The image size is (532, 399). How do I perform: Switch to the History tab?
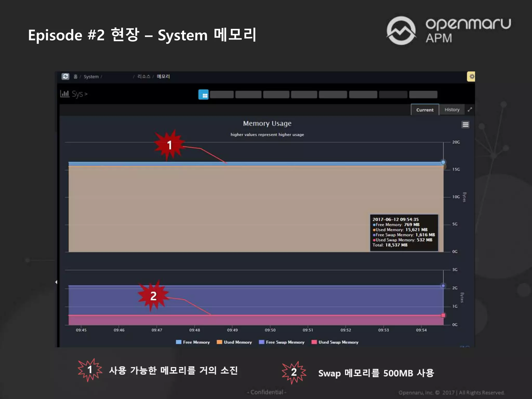pyautogui.click(x=452, y=110)
